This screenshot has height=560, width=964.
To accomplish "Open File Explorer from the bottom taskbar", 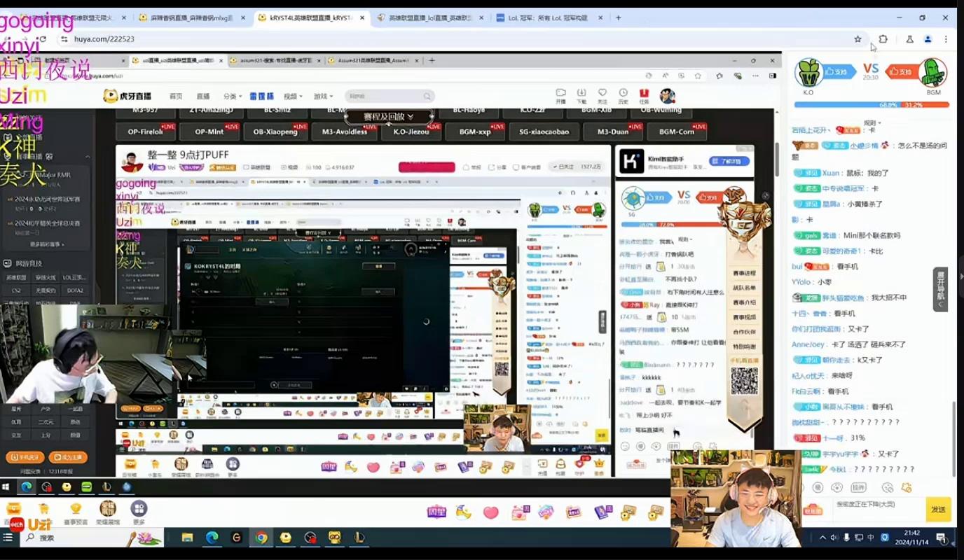I will [x=187, y=538].
